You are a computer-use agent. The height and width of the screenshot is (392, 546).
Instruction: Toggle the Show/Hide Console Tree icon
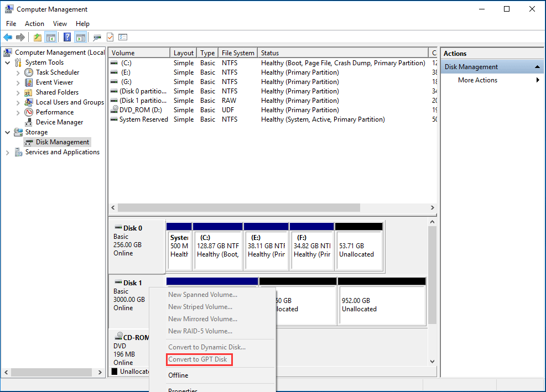pyautogui.click(x=50, y=37)
